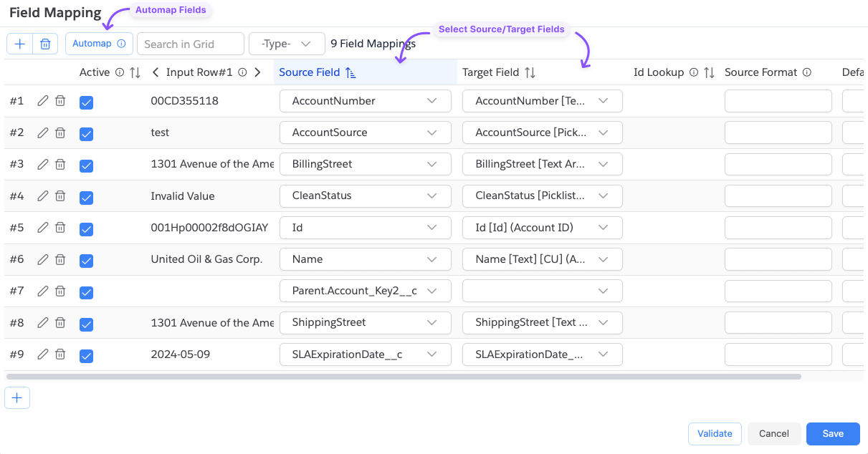Open the Id source field dropdown
The height and width of the screenshot is (454, 868).
366,228
